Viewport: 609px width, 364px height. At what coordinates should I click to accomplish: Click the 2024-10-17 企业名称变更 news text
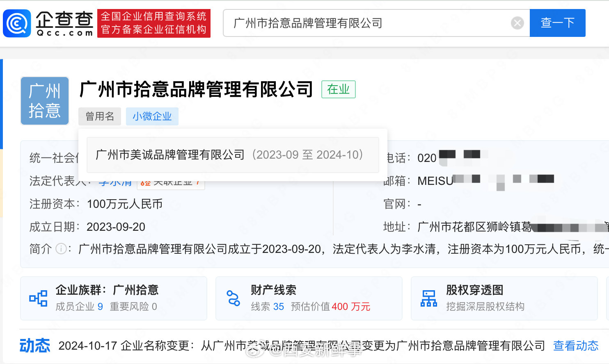click(302, 346)
